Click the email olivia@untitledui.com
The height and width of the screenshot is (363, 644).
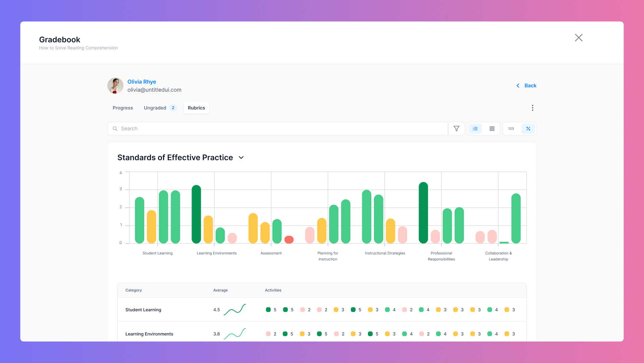[154, 90]
